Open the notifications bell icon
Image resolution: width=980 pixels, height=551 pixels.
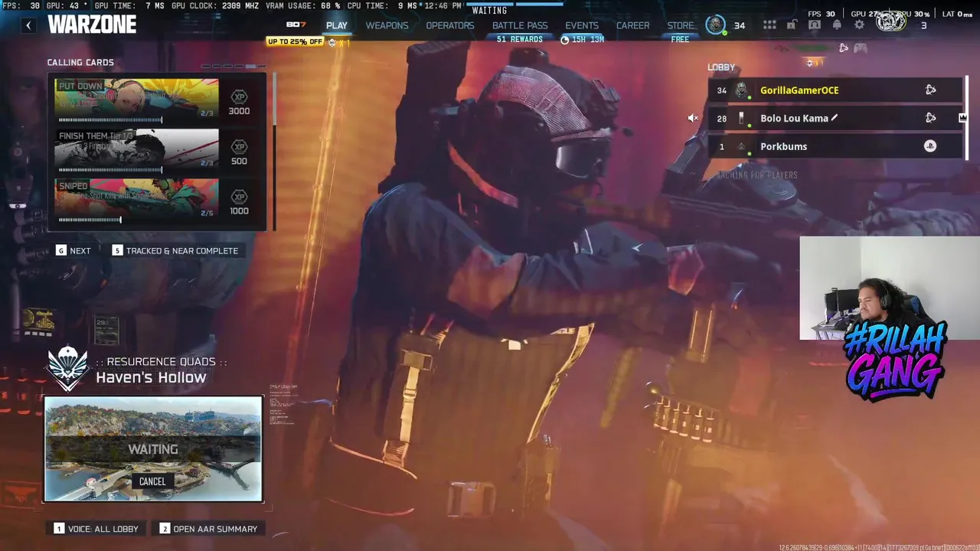pyautogui.click(x=837, y=25)
